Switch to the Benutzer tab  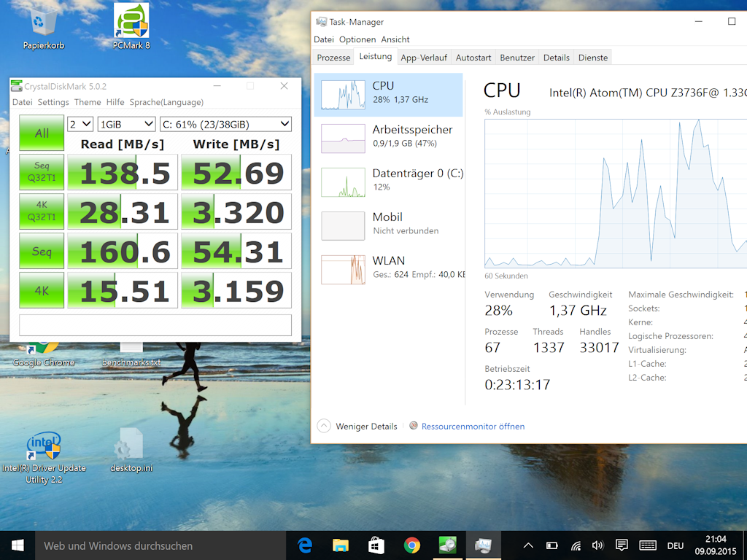point(517,58)
